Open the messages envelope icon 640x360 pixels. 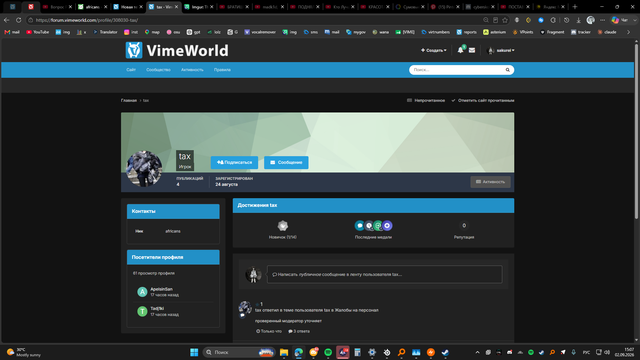472,50
